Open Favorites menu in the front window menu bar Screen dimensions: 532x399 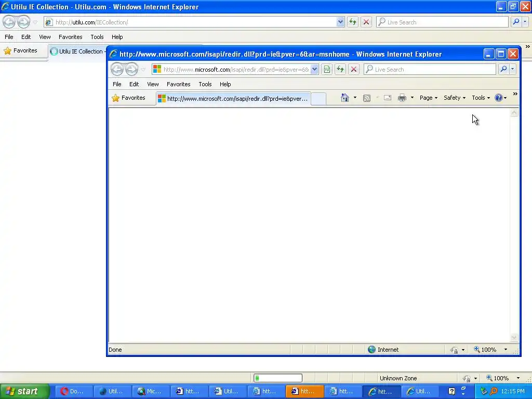click(x=179, y=84)
